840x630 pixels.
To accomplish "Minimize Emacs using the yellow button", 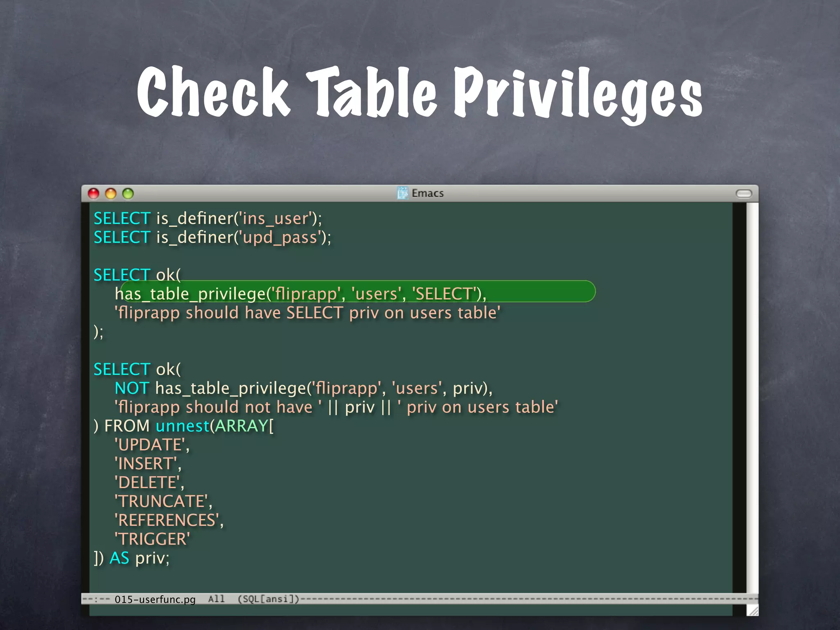I will pyautogui.click(x=111, y=193).
